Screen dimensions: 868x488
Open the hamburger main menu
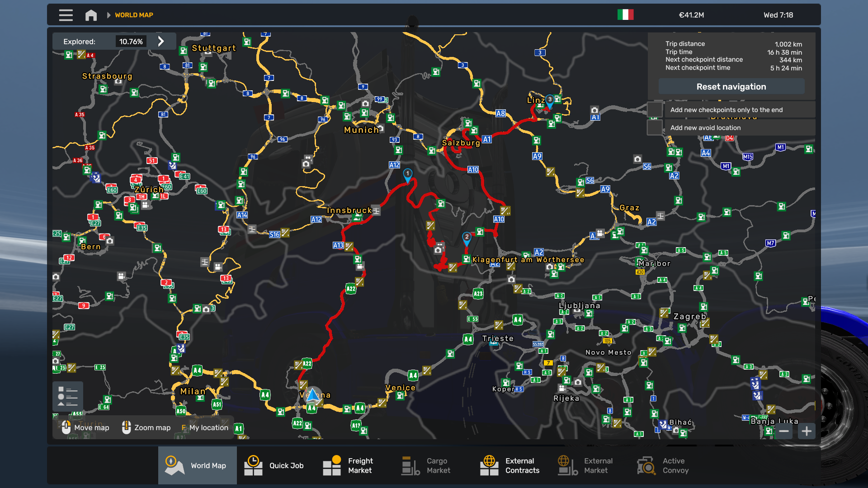66,15
